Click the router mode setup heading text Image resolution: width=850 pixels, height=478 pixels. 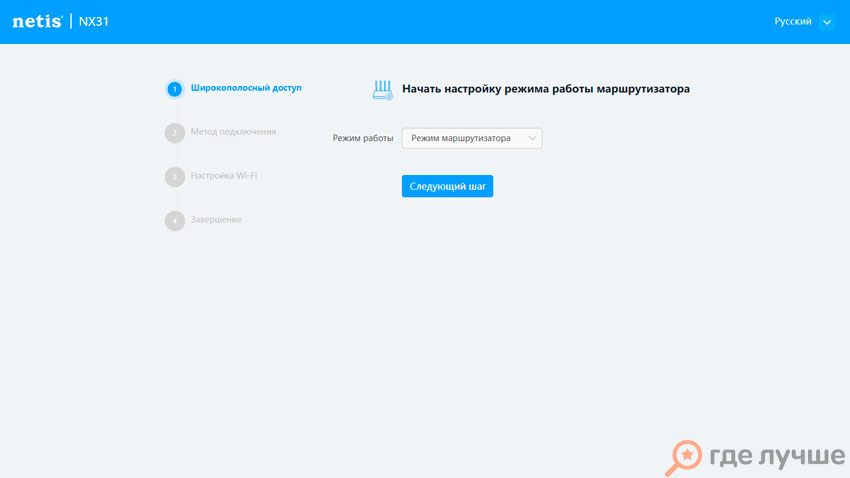click(546, 89)
